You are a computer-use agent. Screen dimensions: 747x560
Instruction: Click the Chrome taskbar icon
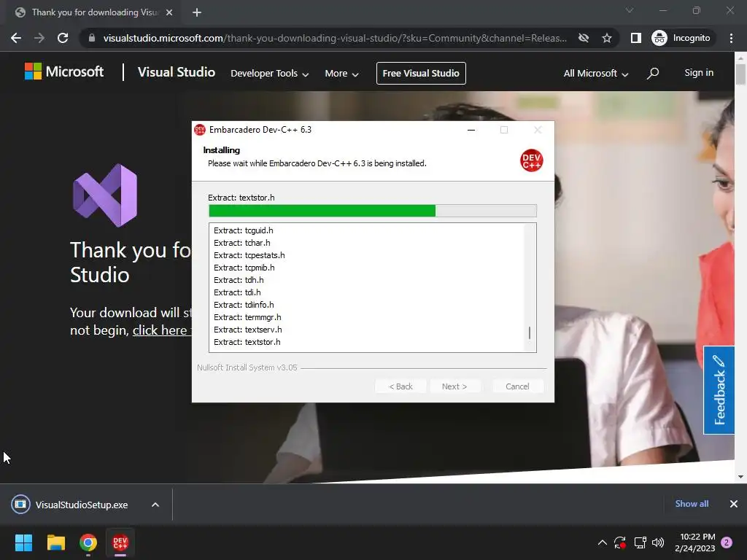click(88, 542)
